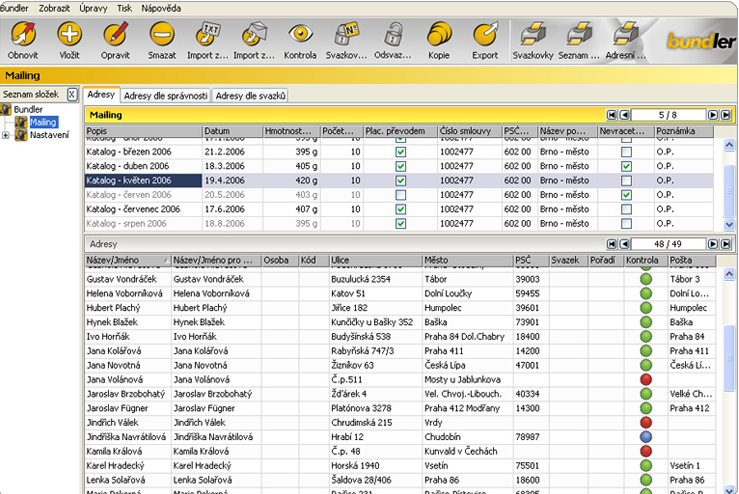The image size is (739, 494).
Task: Click Bundler root tree icon
Action: point(6,109)
